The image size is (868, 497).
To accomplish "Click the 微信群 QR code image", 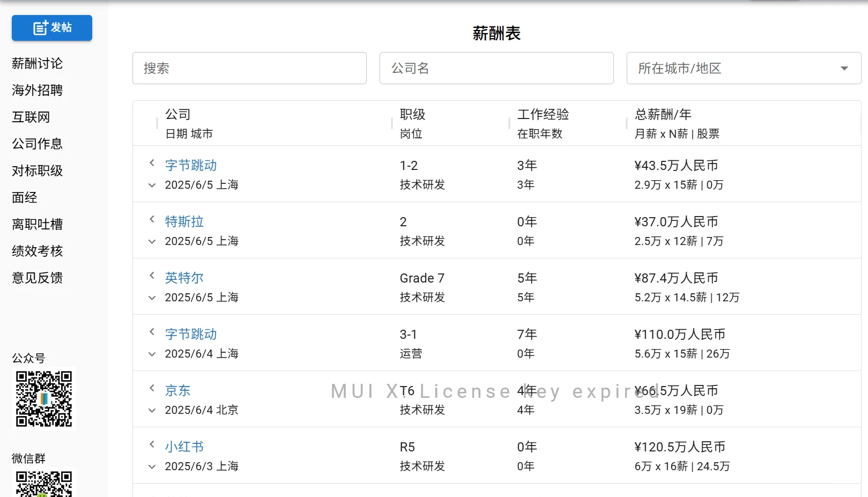I will pyautogui.click(x=44, y=483).
